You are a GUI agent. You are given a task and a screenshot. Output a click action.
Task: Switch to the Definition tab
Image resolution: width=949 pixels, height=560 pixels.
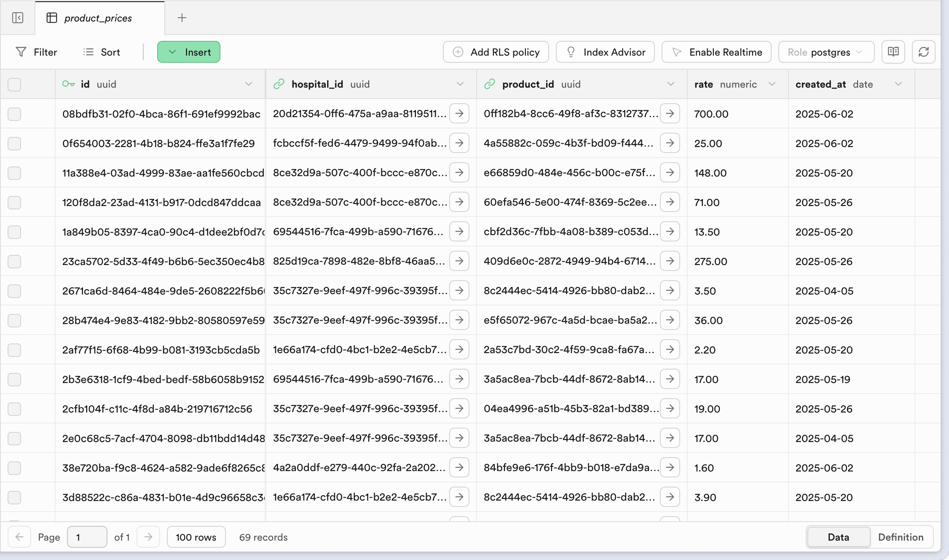(901, 537)
